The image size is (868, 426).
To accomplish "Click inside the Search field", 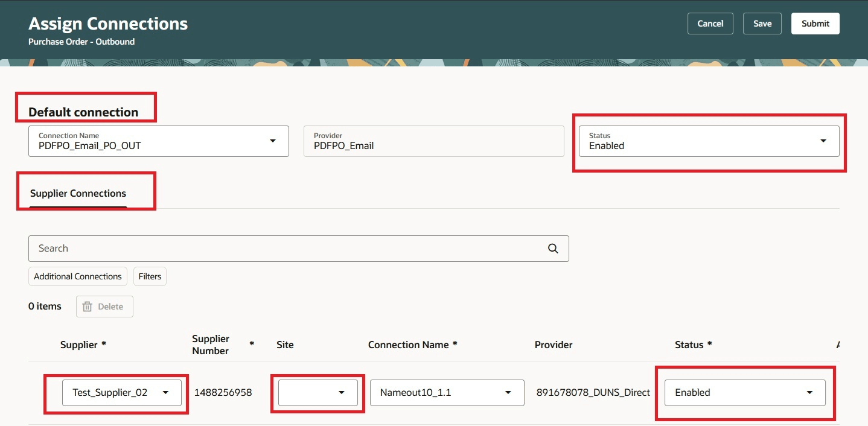I will click(x=241, y=248).
